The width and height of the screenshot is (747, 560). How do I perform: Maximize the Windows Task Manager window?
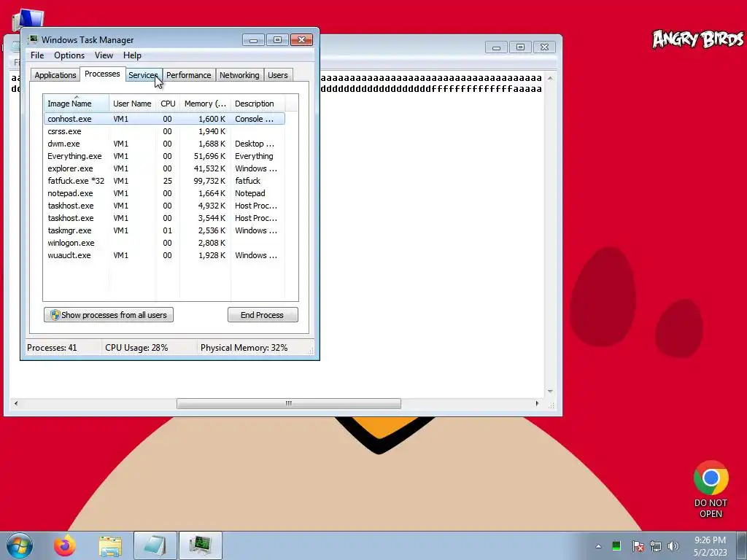(x=277, y=40)
